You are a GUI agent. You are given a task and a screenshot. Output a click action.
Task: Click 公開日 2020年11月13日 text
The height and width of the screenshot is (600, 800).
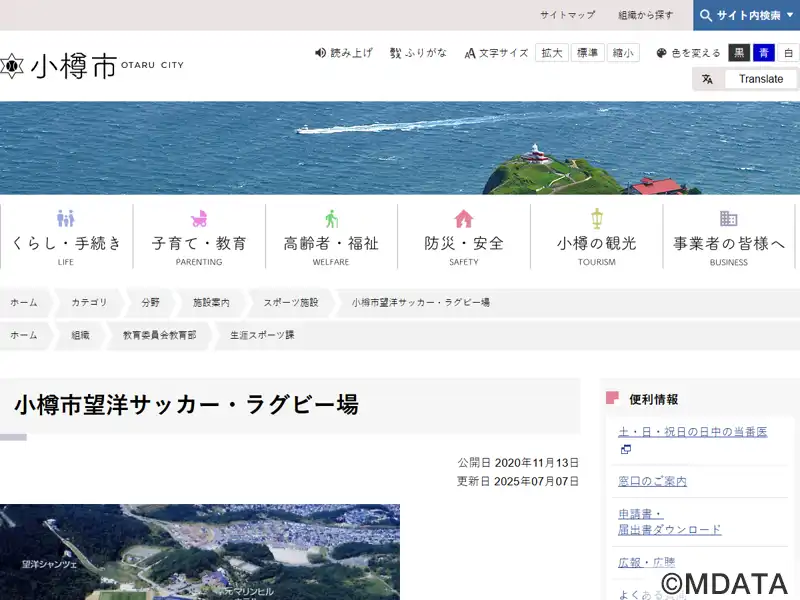(518, 463)
